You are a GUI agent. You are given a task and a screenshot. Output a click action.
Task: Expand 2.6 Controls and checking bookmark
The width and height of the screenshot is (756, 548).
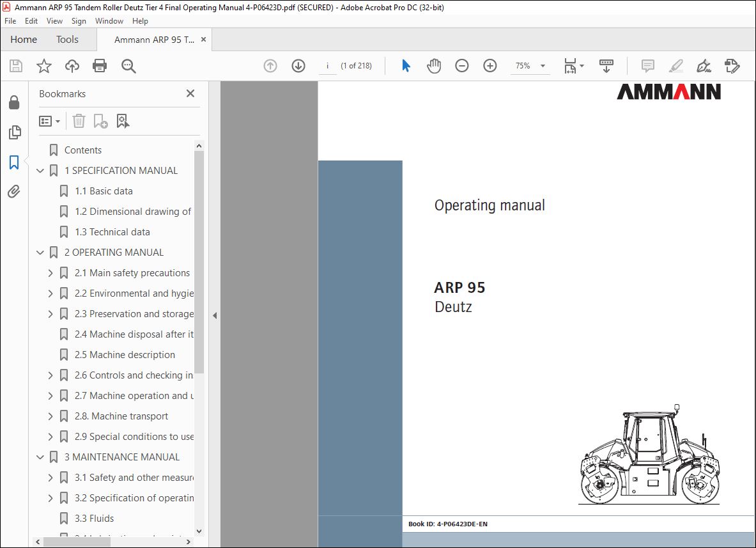[x=50, y=375]
